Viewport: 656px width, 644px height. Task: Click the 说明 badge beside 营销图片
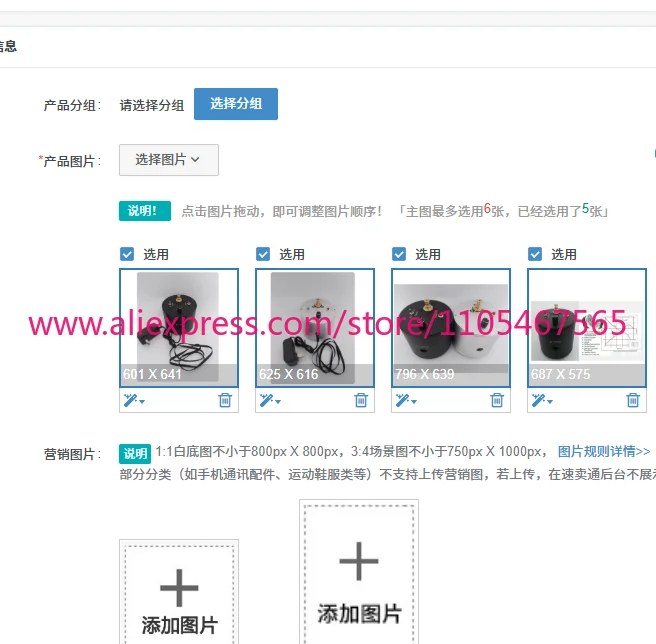[x=135, y=454]
